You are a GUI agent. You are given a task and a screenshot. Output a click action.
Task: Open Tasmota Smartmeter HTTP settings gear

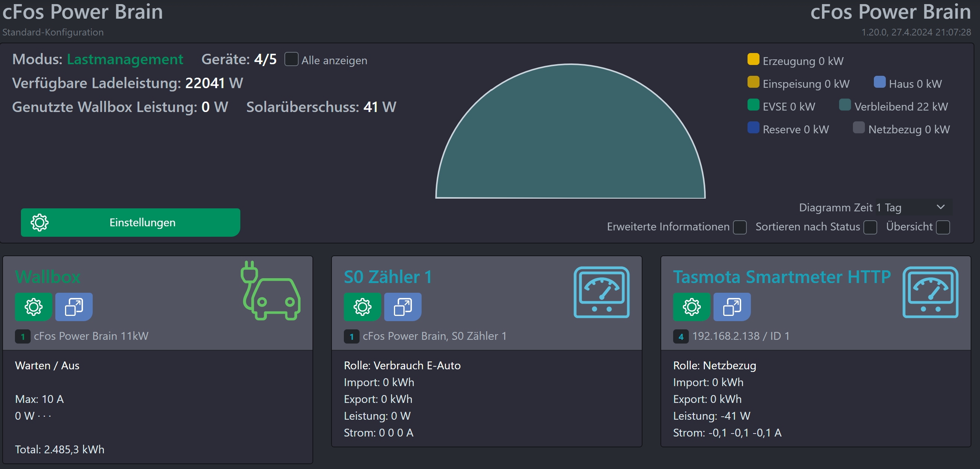pyautogui.click(x=691, y=307)
